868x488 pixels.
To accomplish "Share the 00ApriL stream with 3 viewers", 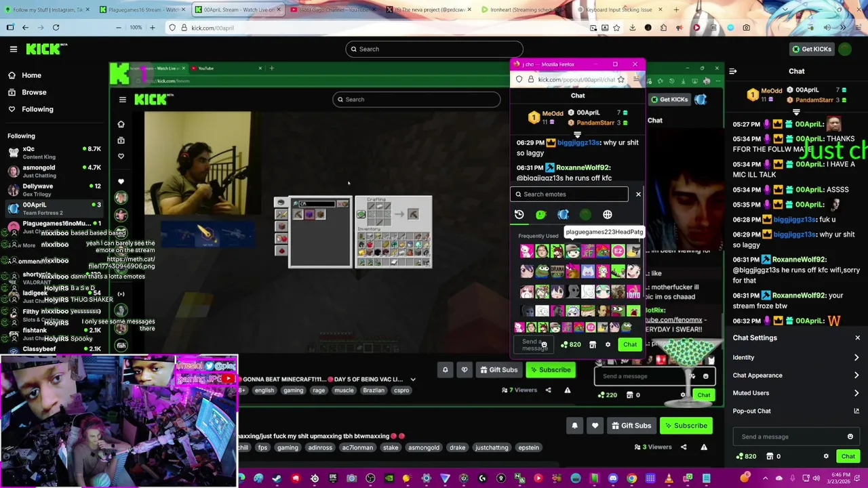I will point(684,447).
